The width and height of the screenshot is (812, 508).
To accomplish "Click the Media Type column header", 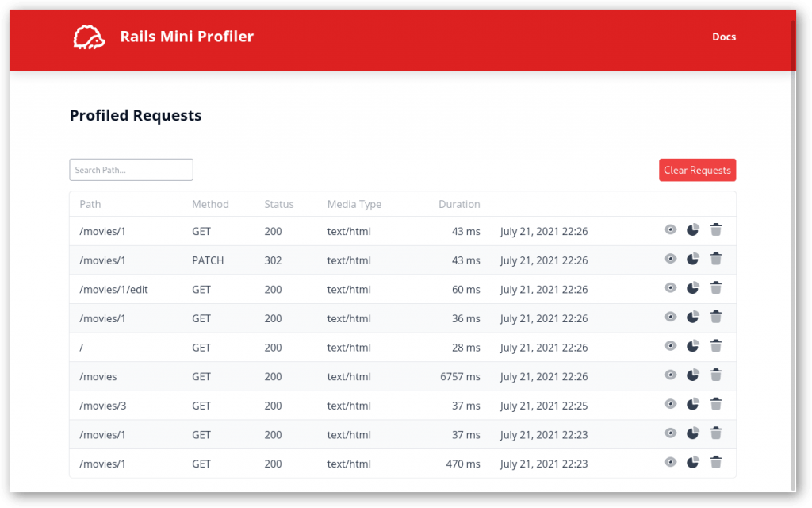I will [354, 204].
